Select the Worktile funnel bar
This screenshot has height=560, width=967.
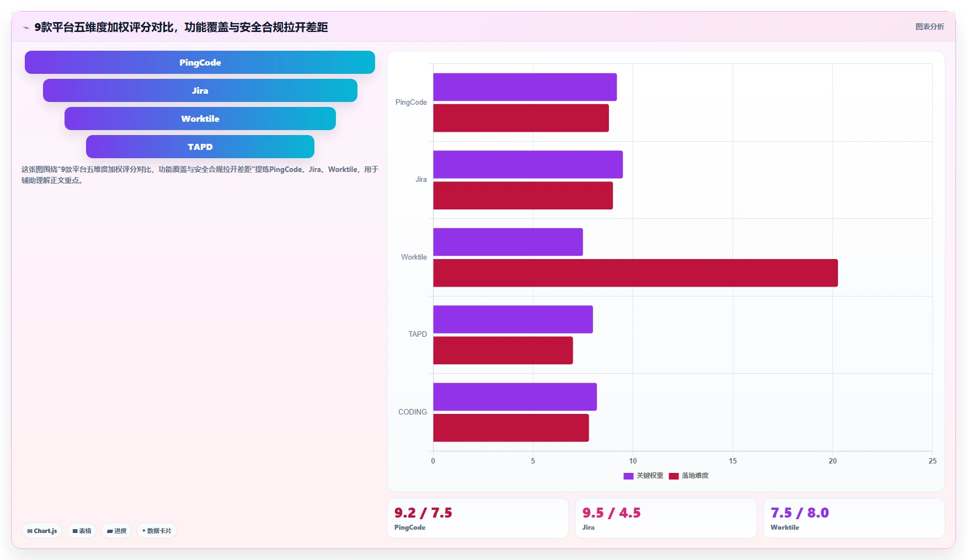click(x=200, y=119)
